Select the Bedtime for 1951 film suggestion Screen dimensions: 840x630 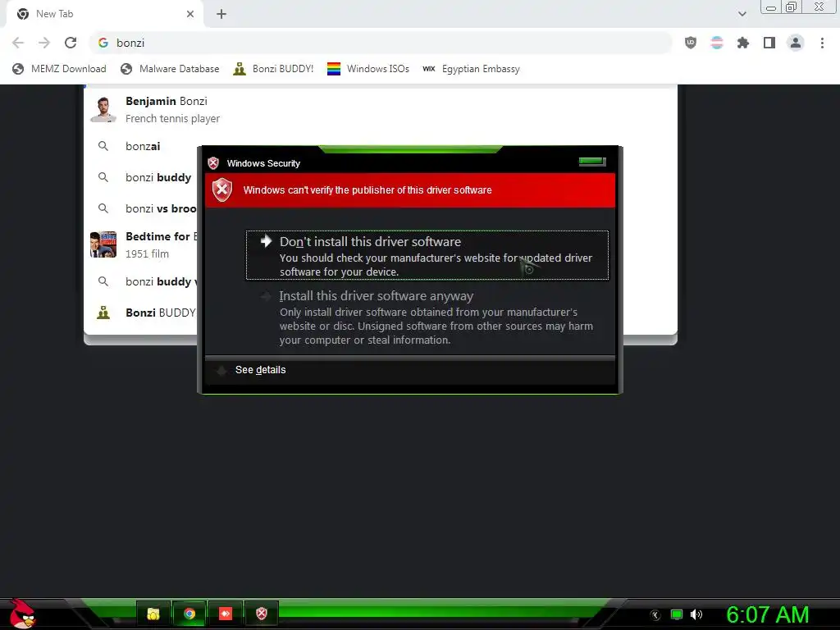pyautogui.click(x=141, y=244)
